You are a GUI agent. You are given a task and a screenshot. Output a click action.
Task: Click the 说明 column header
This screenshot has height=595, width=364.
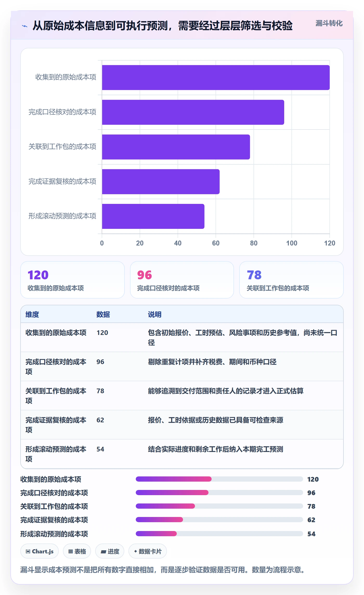(x=155, y=314)
